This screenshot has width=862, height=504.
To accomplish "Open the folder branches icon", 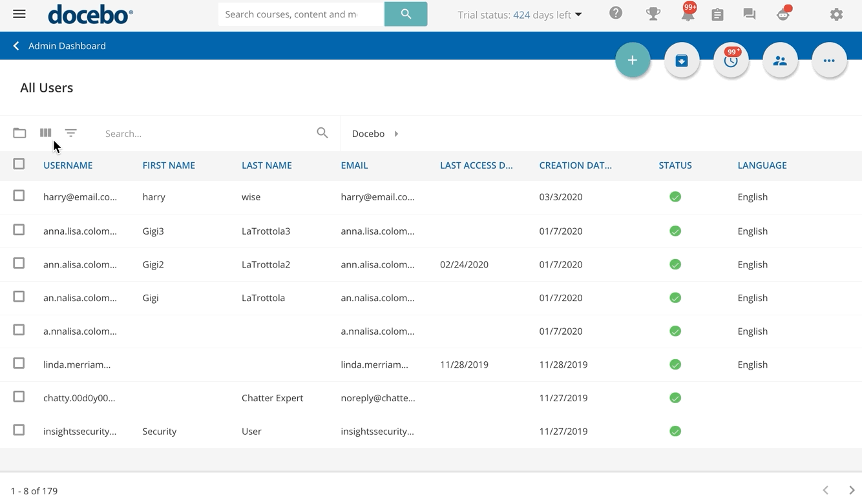I will (x=19, y=133).
